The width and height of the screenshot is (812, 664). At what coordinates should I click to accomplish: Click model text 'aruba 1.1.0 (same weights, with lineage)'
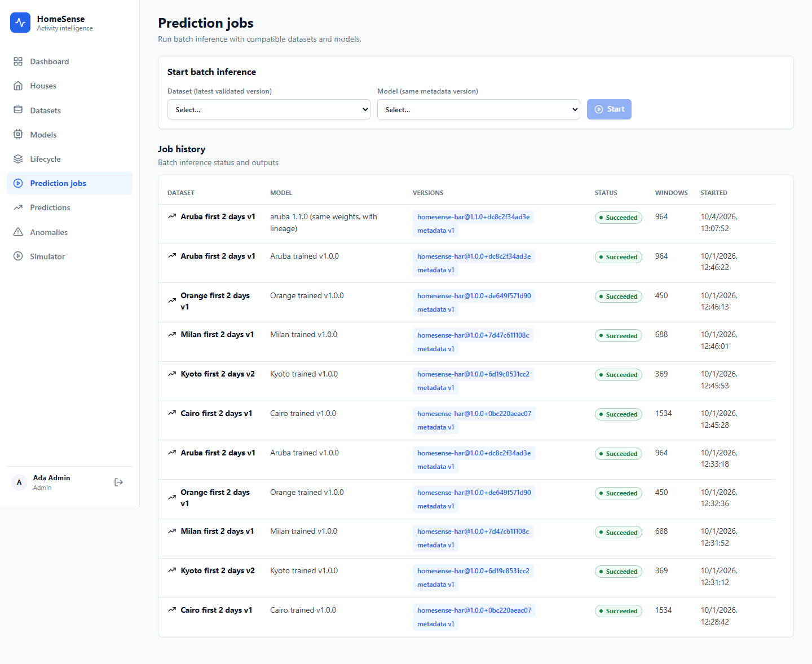click(x=324, y=223)
